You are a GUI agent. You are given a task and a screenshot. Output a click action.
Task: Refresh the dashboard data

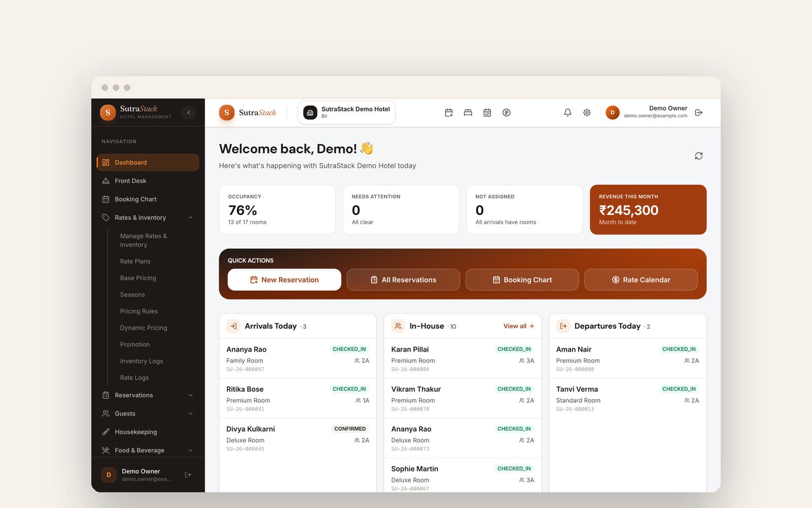pos(698,156)
